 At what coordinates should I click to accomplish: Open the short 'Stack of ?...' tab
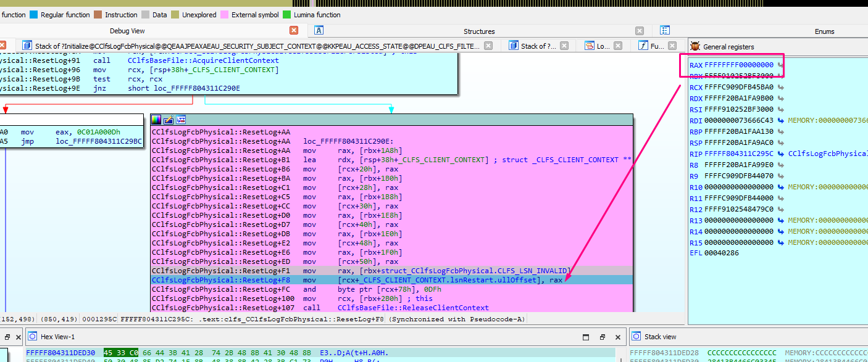tap(538, 46)
